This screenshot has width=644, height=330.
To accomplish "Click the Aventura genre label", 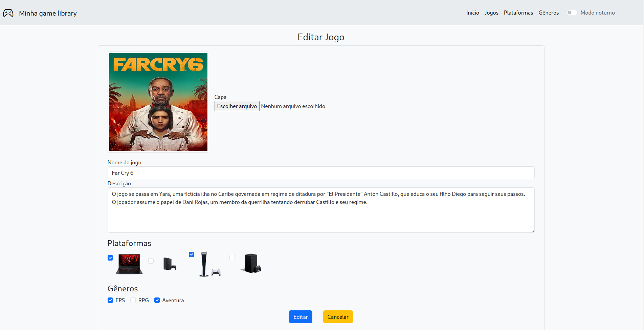I will (173, 300).
